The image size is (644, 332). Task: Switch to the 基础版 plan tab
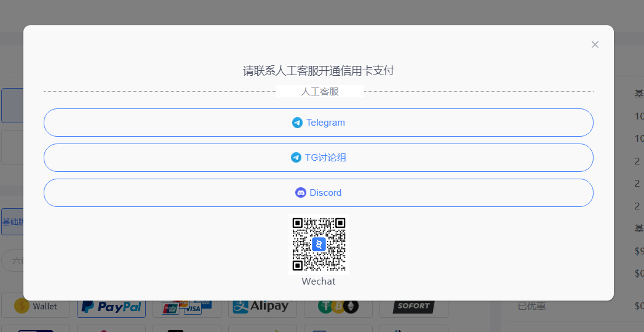(12, 222)
